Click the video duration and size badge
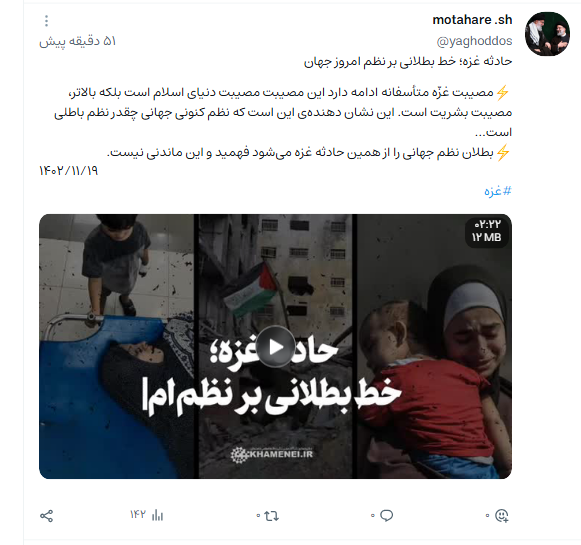Viewport: 581px width, 545px height. click(x=487, y=230)
